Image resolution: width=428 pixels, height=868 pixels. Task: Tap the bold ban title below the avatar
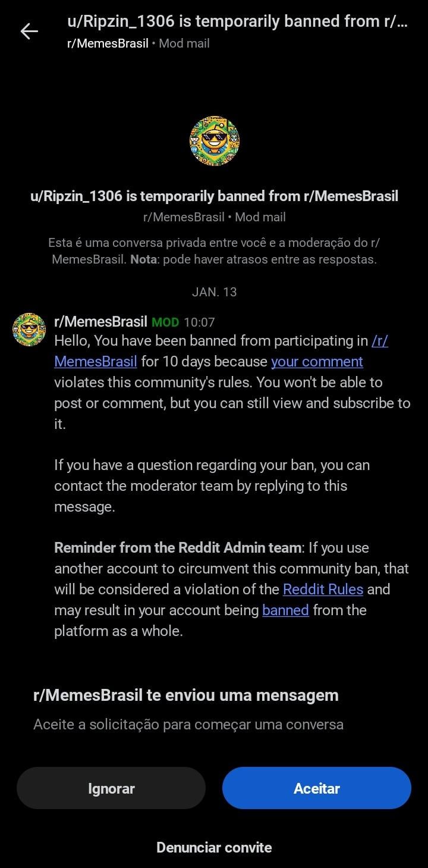coord(214,196)
